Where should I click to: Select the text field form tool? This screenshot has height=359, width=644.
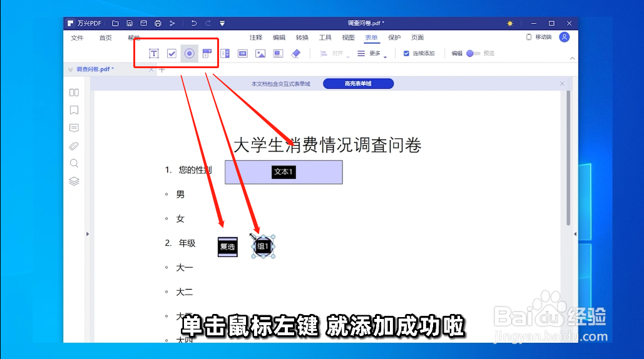pos(153,53)
